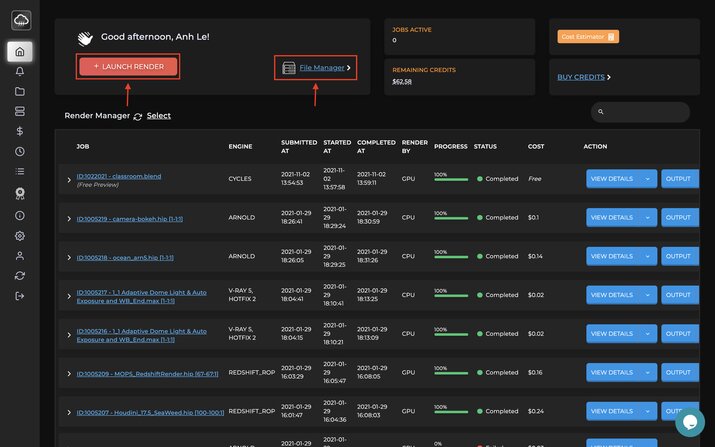View details of classroom.blend job

tap(613, 179)
